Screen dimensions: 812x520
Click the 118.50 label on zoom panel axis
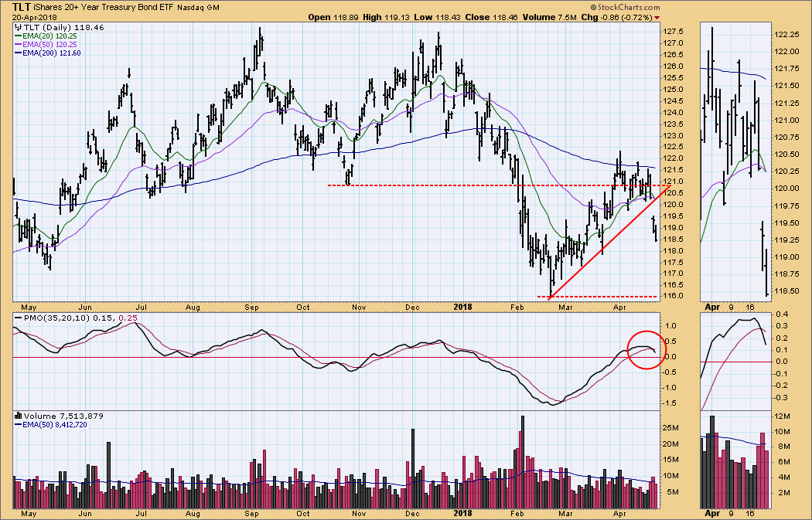coord(786,291)
